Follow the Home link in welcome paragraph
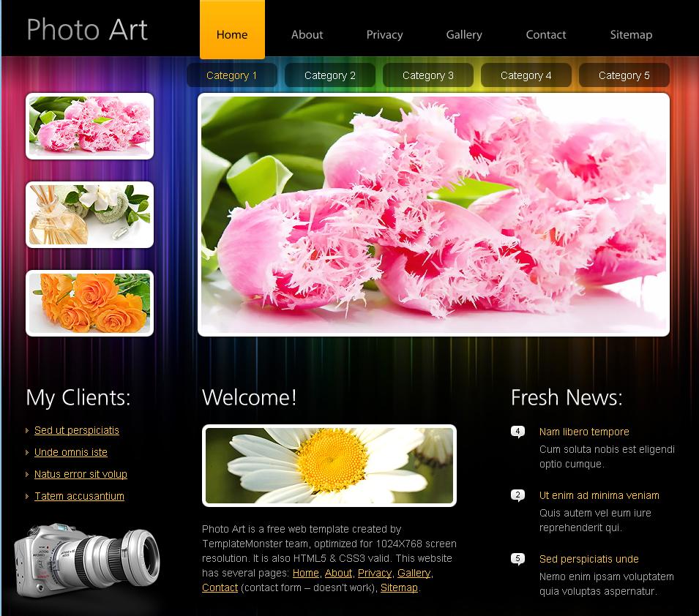 (x=306, y=573)
